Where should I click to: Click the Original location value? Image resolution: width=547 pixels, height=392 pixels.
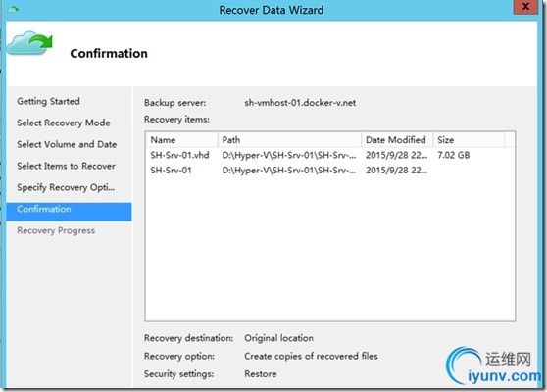278,338
